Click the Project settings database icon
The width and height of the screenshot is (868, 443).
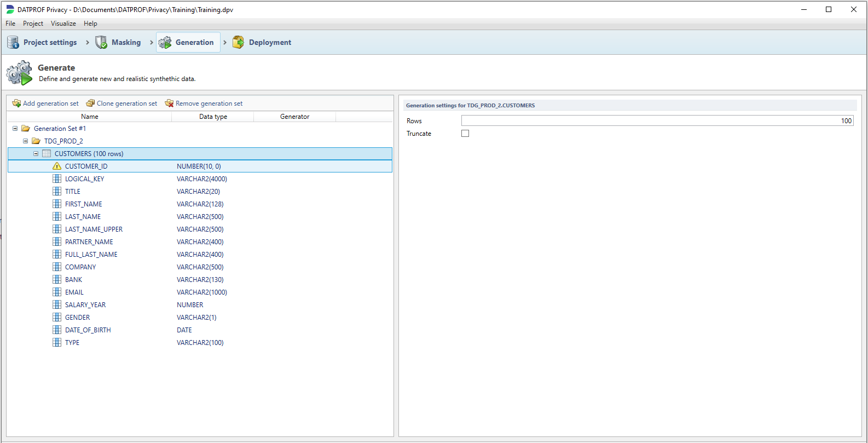13,42
